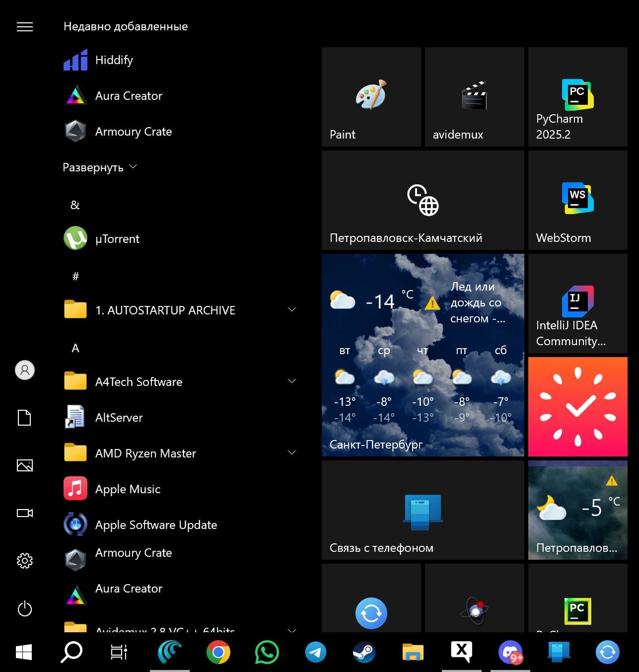The height and width of the screenshot is (672, 639).
Task: Open the Петропавлов... weather tile showing -5°C
Action: click(578, 510)
